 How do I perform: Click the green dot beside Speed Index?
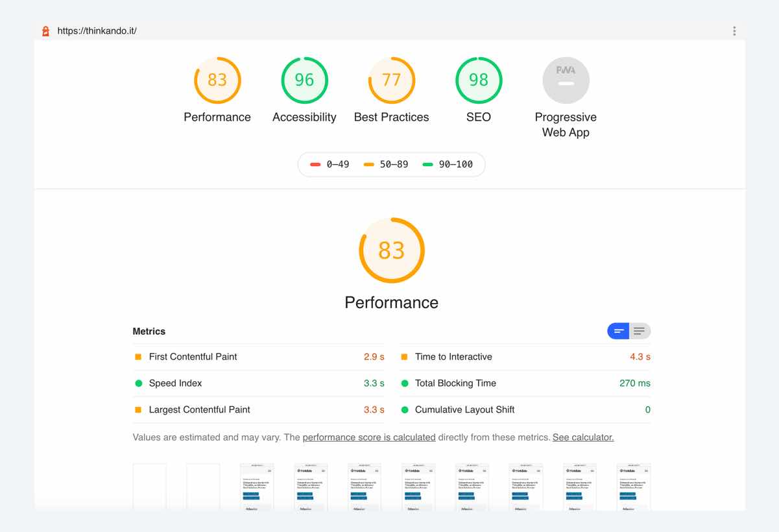click(x=138, y=383)
